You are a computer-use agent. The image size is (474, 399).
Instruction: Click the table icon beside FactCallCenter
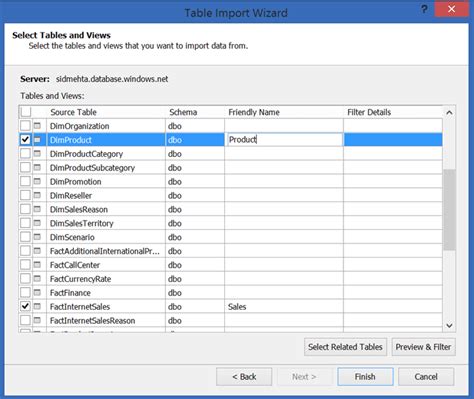point(37,265)
